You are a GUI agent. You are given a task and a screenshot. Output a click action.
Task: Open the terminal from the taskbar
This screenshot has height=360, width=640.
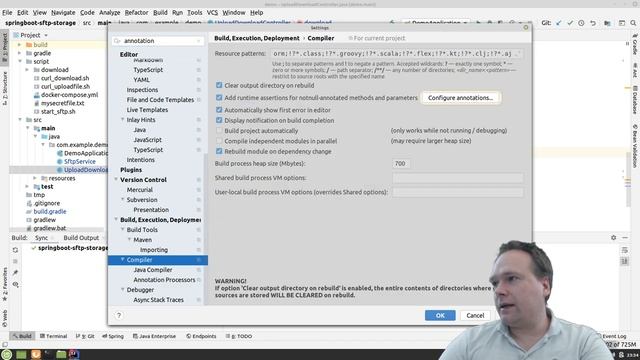click(x=48, y=354)
